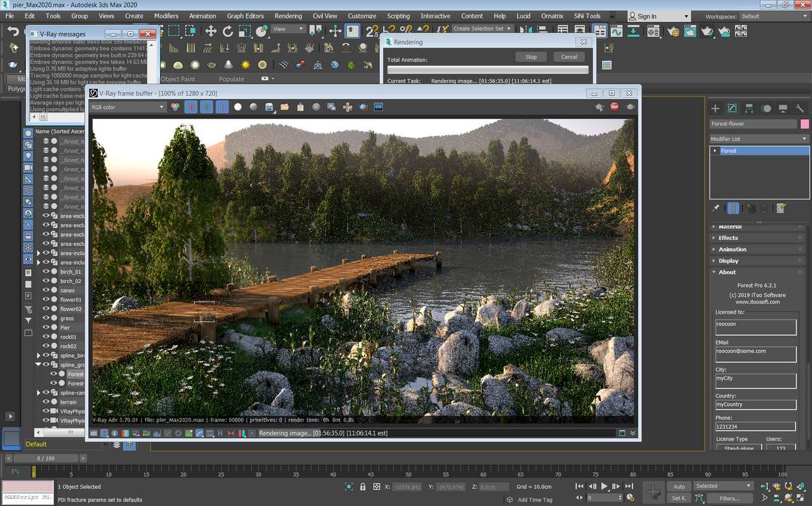The image size is (812, 506).
Task: Open the Utilities panel wrench icon
Action: tap(800, 108)
